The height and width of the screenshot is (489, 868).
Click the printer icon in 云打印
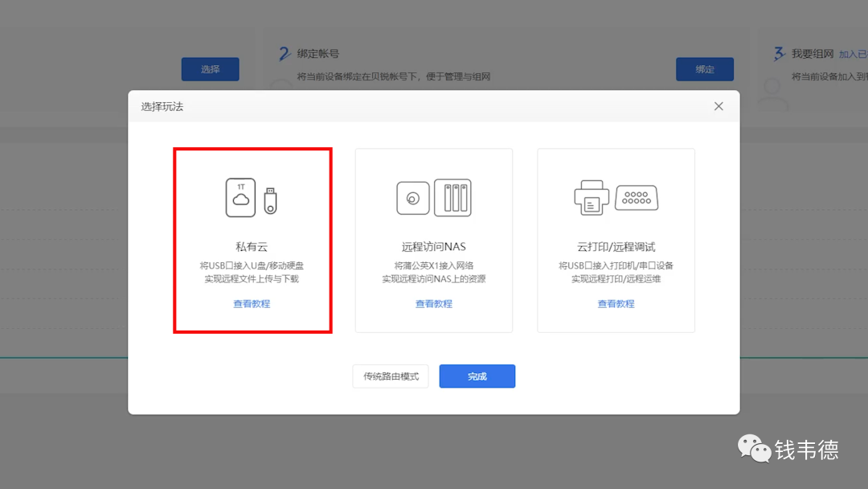(x=592, y=198)
